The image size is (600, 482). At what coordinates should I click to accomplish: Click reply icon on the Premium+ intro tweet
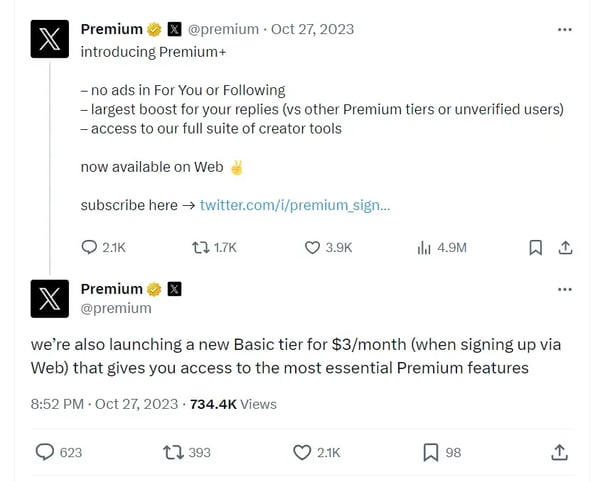click(x=89, y=247)
